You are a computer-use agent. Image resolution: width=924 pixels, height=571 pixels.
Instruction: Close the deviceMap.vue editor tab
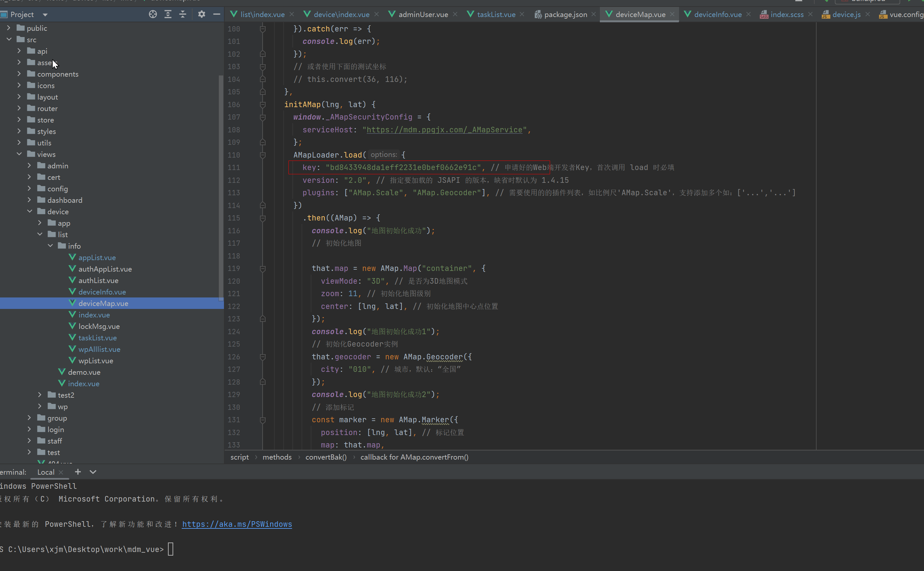[672, 14]
